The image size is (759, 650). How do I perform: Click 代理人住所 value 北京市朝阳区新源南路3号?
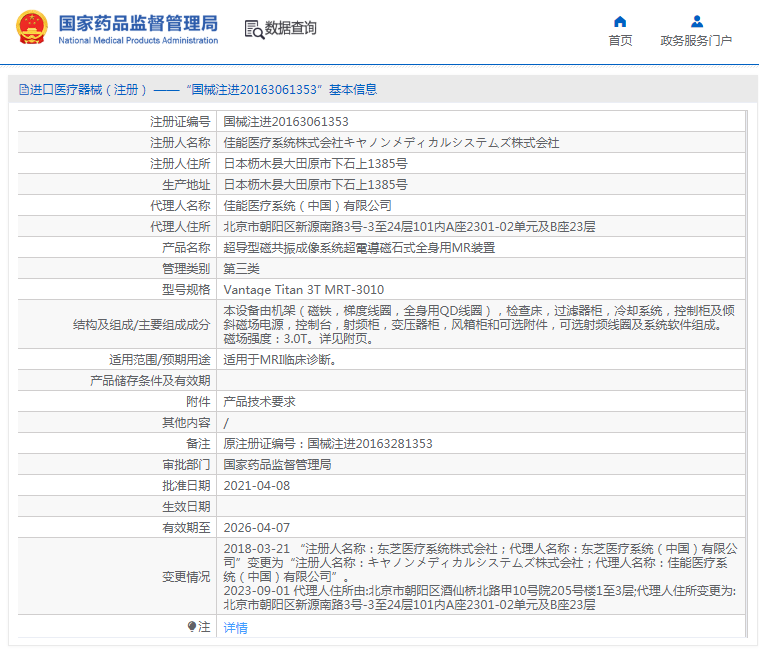pyautogui.click(x=409, y=227)
